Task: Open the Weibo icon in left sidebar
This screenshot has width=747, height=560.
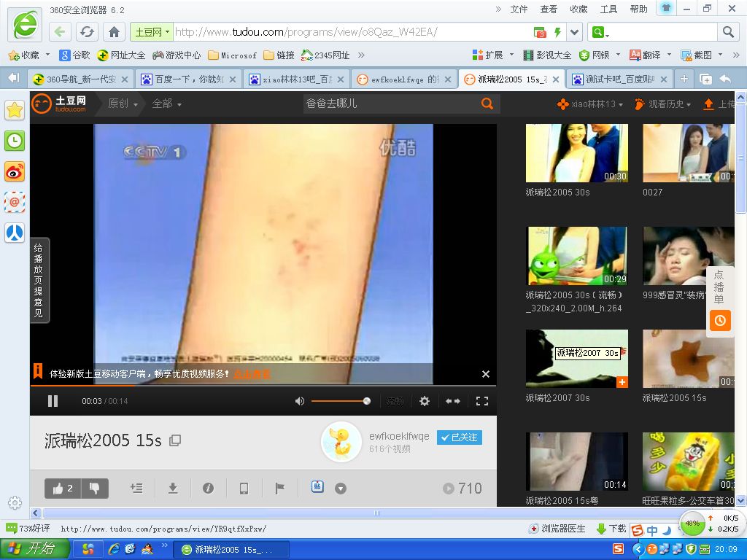Action: (15, 172)
